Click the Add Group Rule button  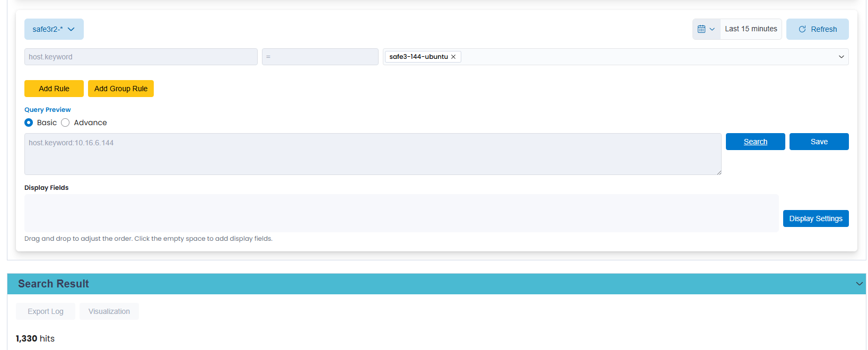click(x=121, y=89)
